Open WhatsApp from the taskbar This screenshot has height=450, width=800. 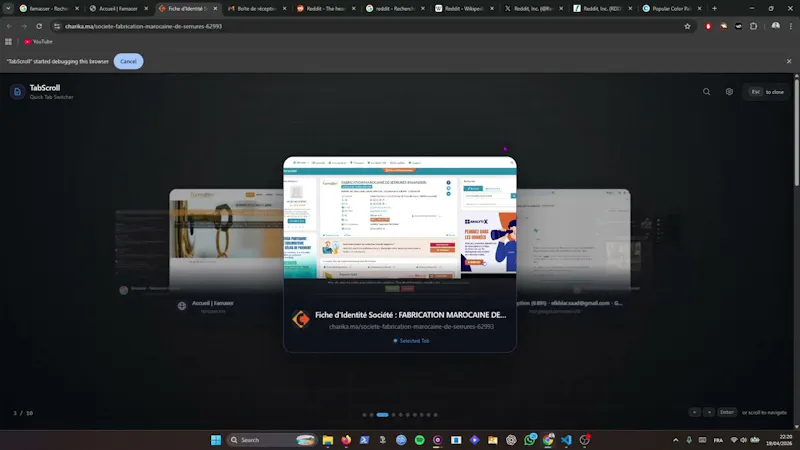point(530,440)
